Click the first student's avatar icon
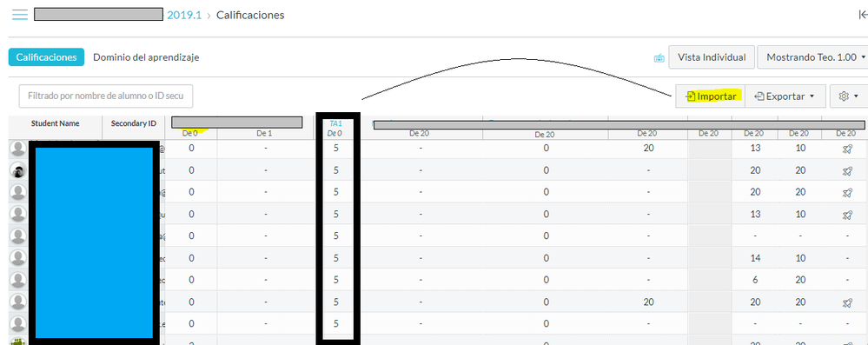The image size is (868, 345). (18, 149)
